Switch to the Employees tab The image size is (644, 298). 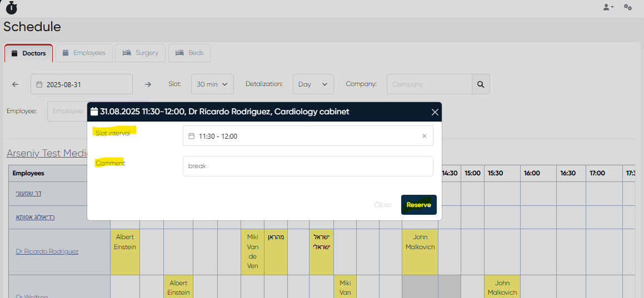84,53
